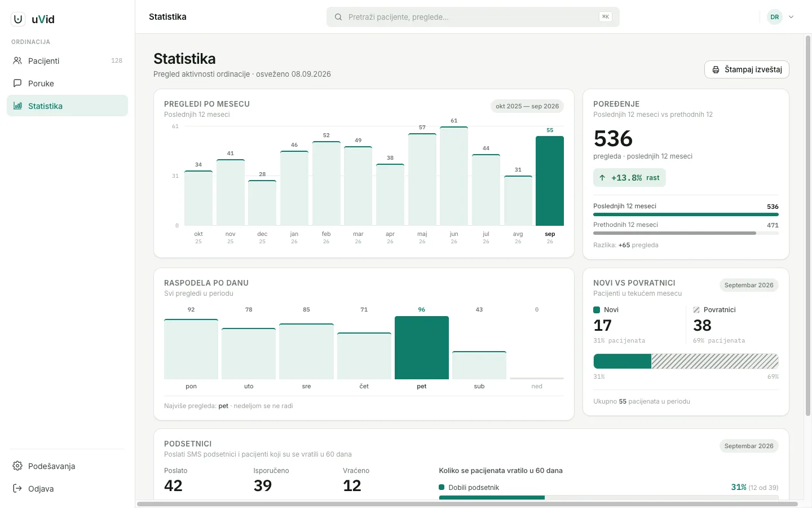
Task: Click the +13.8% rast growth badge
Action: coord(629,178)
